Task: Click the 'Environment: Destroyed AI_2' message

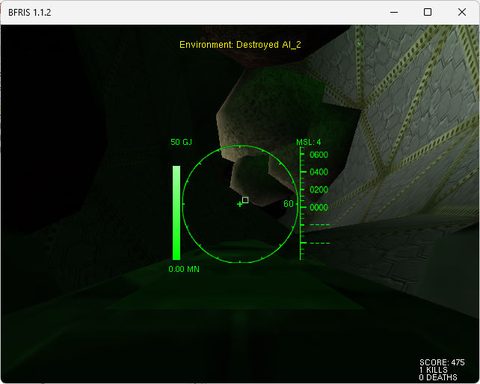Action: 240,45
